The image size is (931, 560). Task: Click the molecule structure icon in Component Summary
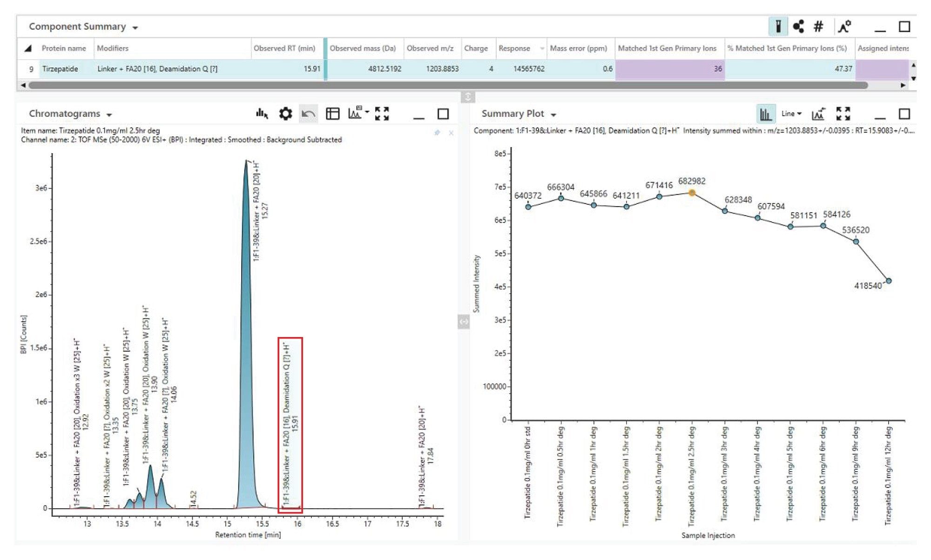[844, 27]
